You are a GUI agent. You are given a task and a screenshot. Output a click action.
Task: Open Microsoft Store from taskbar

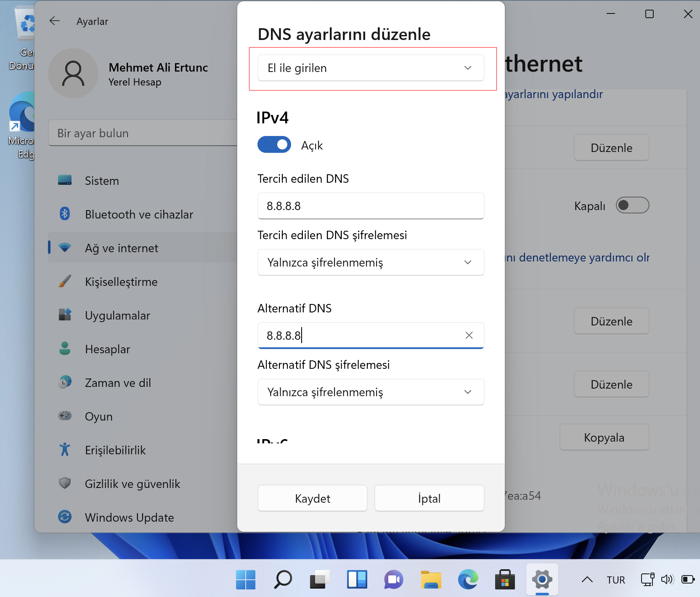point(504,579)
